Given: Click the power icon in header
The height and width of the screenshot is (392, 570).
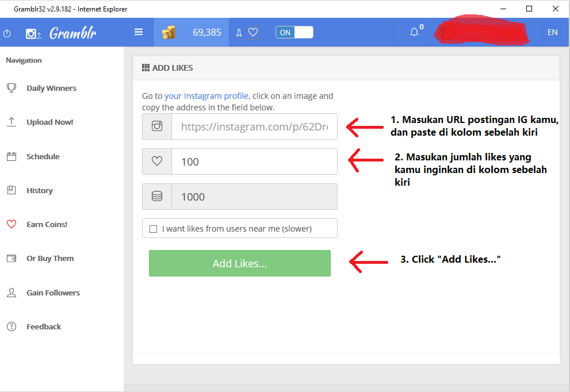Looking at the screenshot, I should point(7,34).
